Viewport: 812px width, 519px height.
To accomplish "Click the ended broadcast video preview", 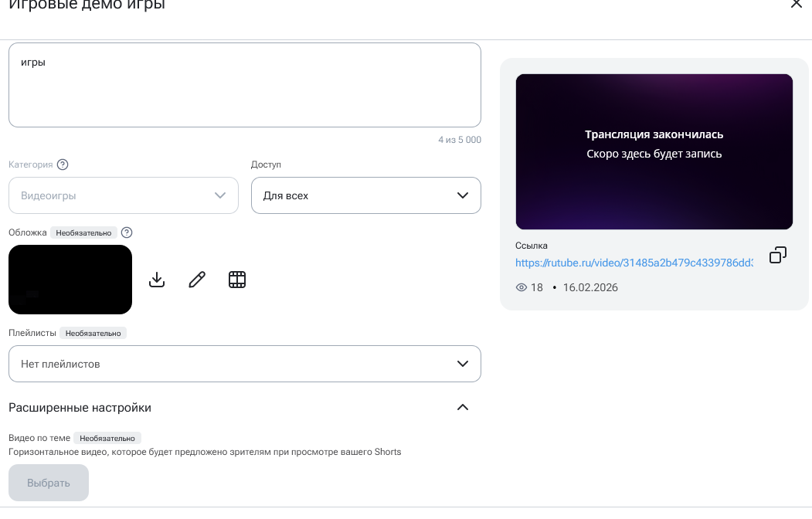I will 654,152.
